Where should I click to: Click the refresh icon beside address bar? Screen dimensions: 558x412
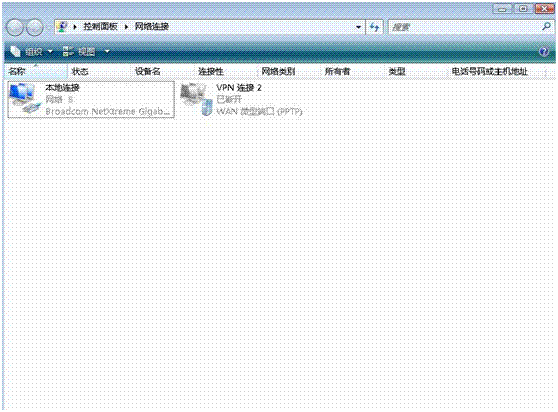click(374, 27)
